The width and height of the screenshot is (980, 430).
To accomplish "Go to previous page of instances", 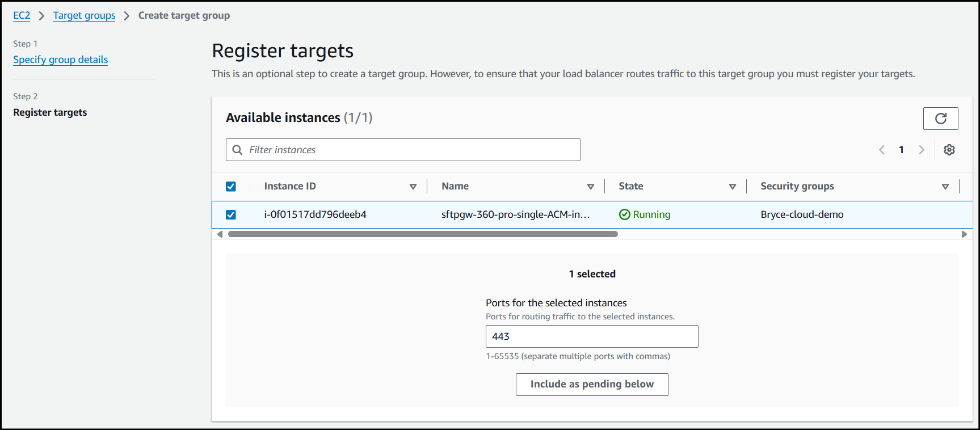I will [x=882, y=150].
